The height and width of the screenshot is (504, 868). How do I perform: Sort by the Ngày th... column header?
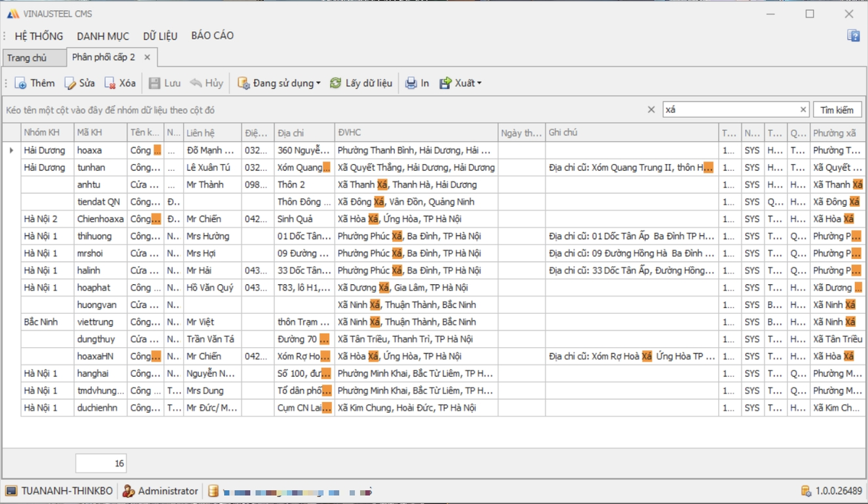[522, 133]
